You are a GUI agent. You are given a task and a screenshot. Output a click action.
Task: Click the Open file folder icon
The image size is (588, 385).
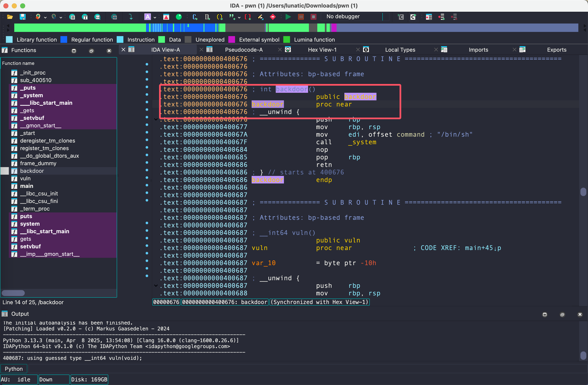click(x=10, y=17)
